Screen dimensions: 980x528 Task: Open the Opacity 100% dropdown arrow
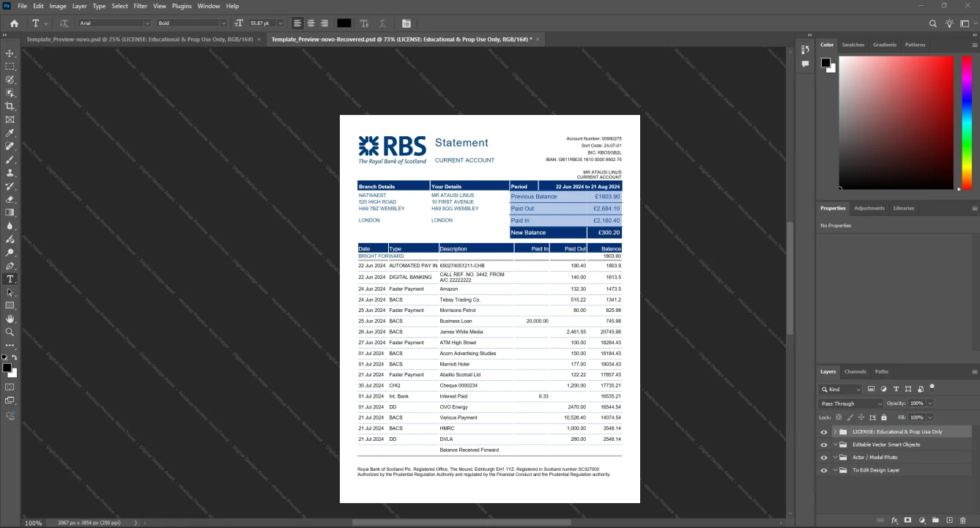pyautogui.click(x=930, y=404)
